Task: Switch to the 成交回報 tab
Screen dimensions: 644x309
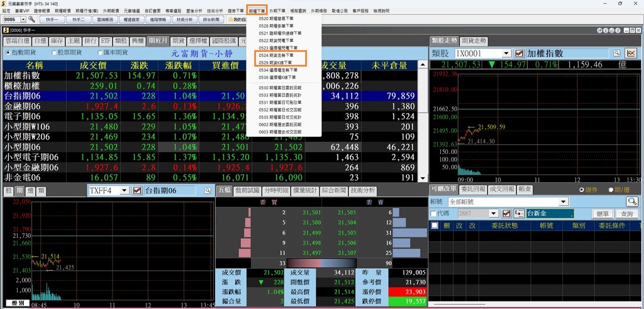Action: click(x=501, y=190)
